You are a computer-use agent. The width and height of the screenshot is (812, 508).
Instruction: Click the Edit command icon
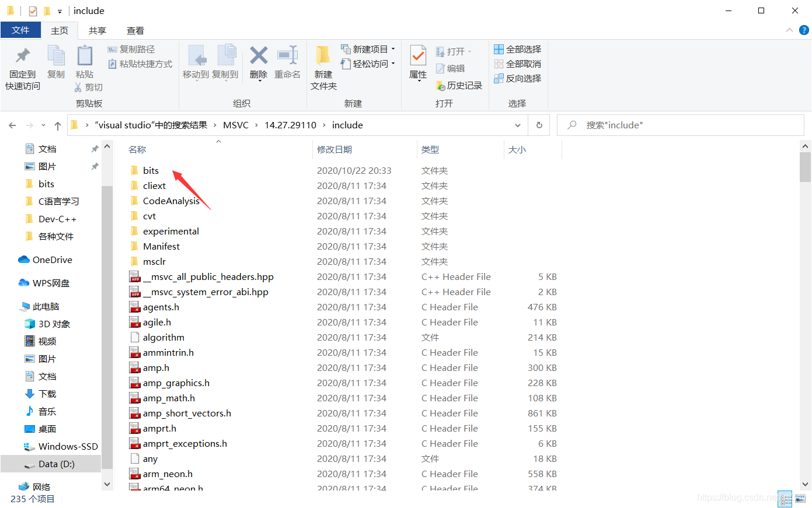coord(451,69)
